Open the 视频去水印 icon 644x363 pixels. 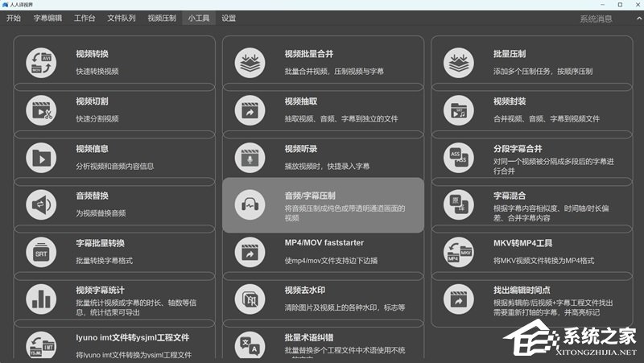tap(250, 299)
